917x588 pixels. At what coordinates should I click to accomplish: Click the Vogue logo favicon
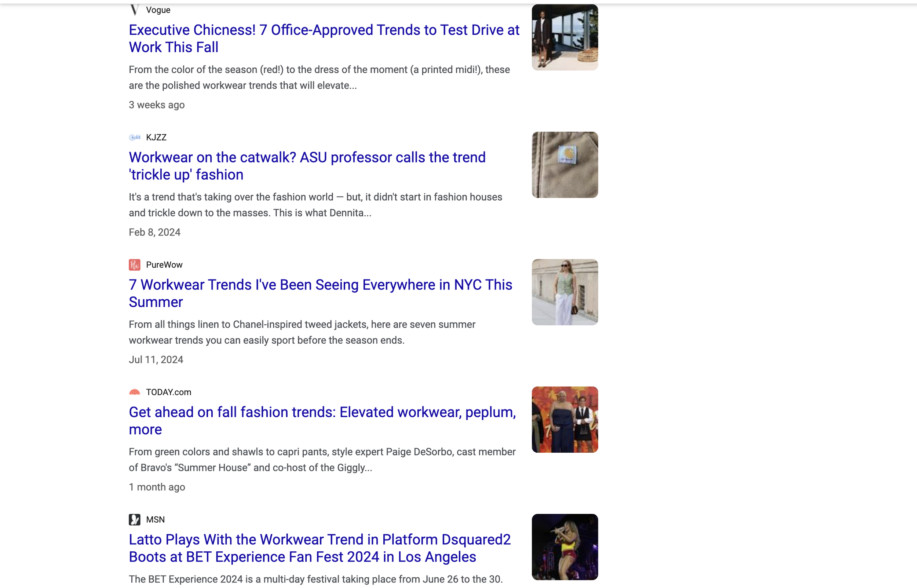[x=134, y=10]
